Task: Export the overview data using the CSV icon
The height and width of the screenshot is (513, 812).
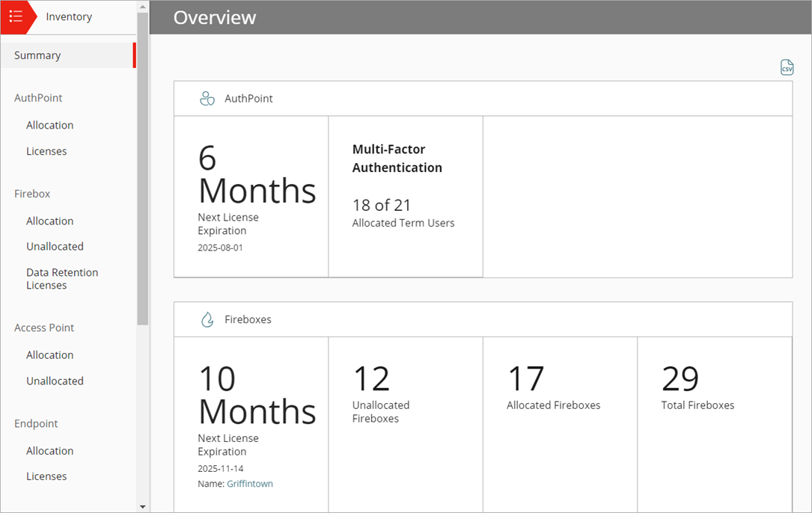Action: click(787, 67)
